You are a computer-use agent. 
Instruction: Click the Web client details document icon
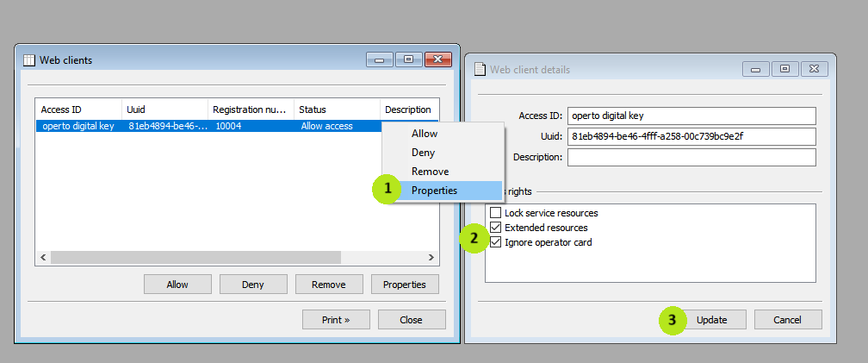(x=480, y=69)
